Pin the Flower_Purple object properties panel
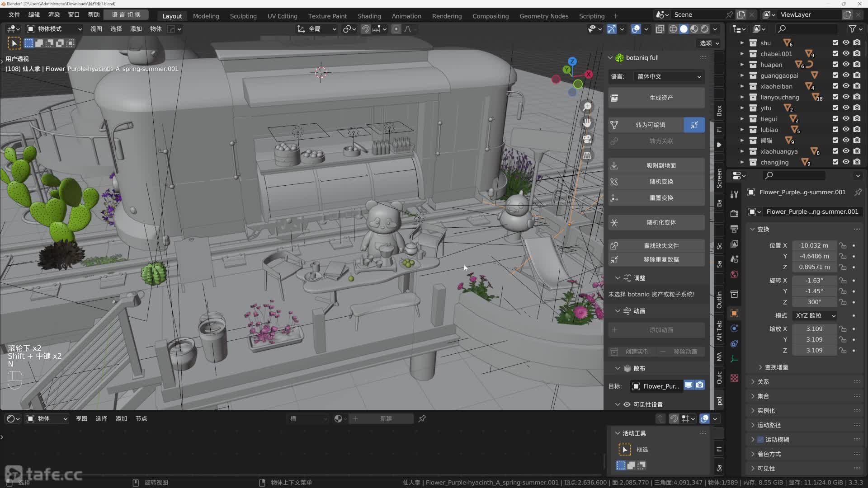The height and width of the screenshot is (488, 868). point(858,192)
